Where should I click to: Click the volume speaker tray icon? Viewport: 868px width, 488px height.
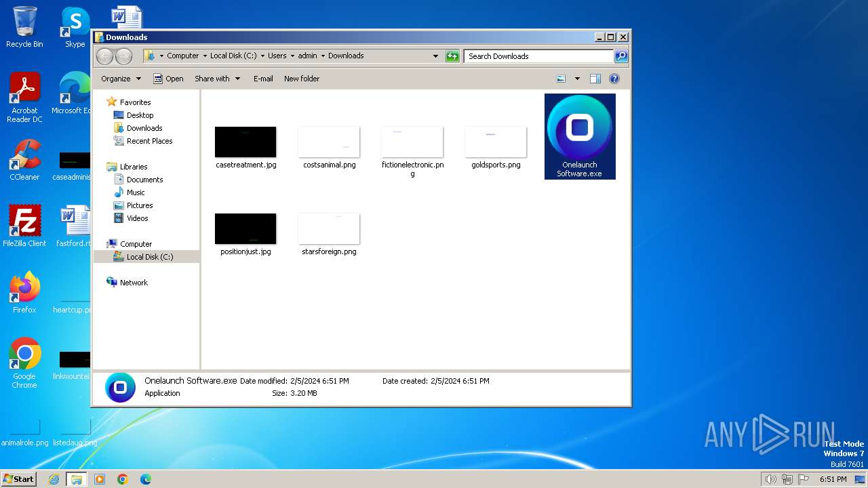click(770, 479)
